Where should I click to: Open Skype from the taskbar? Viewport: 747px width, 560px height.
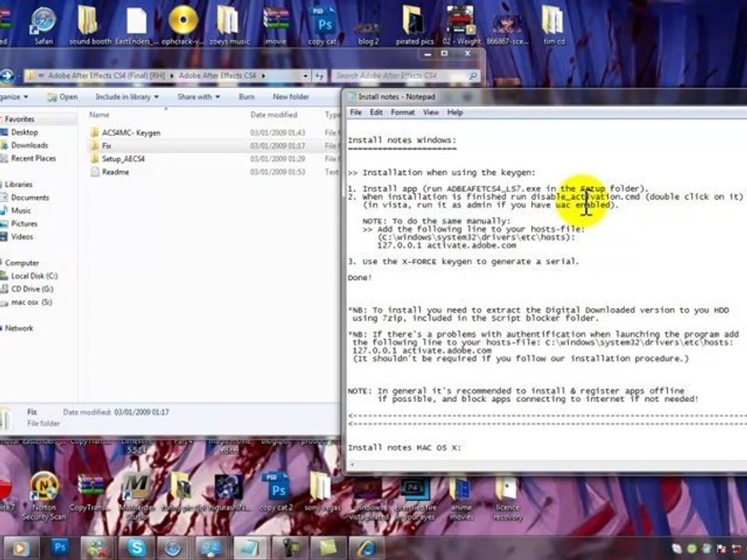pyautogui.click(x=135, y=548)
